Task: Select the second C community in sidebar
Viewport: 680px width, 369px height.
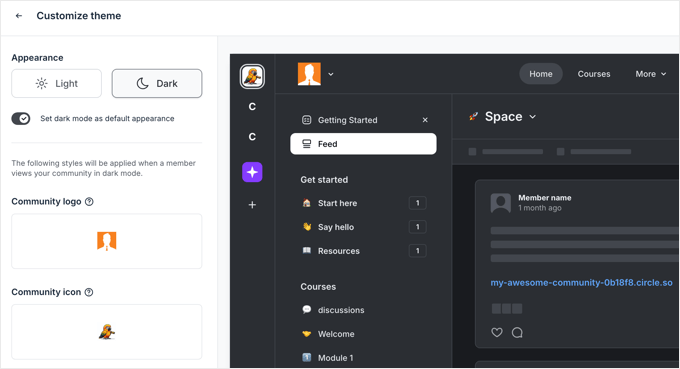Action: click(252, 137)
